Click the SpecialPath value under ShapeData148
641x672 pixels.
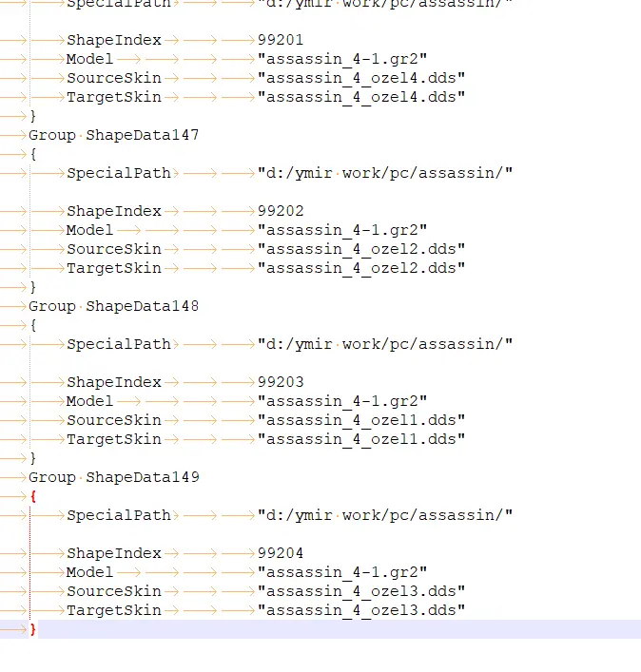point(385,344)
